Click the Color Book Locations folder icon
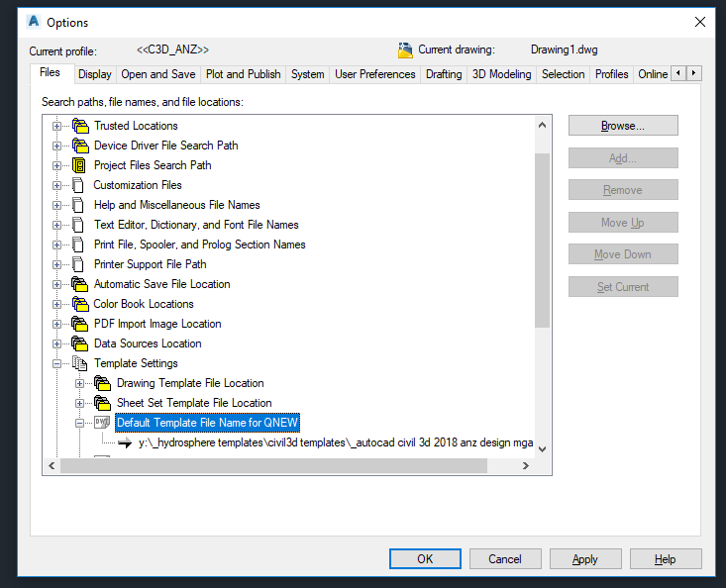This screenshot has height=588, width=726. (x=80, y=304)
